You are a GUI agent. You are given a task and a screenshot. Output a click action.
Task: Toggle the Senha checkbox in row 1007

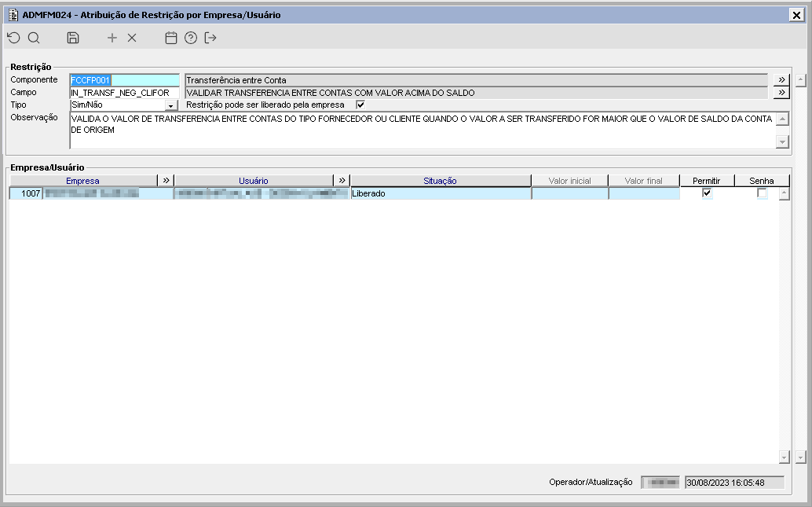[x=762, y=193]
